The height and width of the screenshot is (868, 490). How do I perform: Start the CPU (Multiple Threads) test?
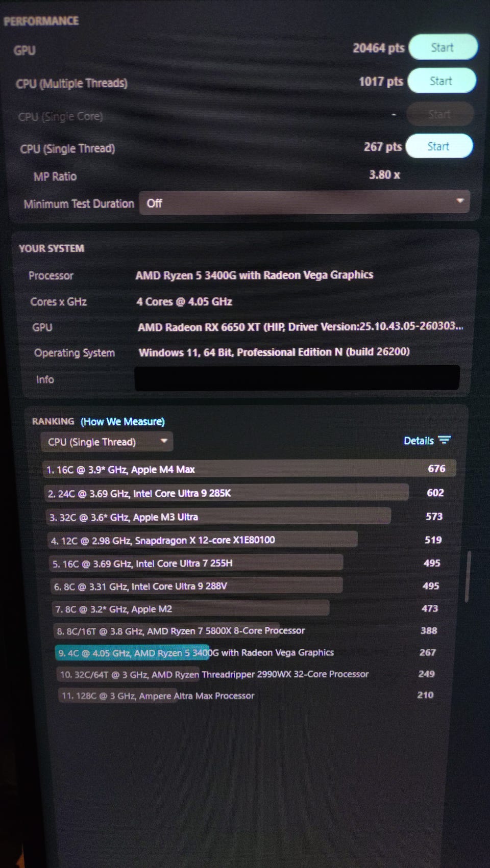click(x=441, y=81)
